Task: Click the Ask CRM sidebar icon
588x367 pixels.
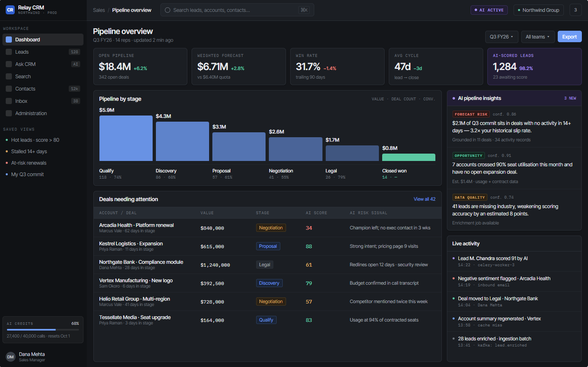Action: tap(9, 64)
